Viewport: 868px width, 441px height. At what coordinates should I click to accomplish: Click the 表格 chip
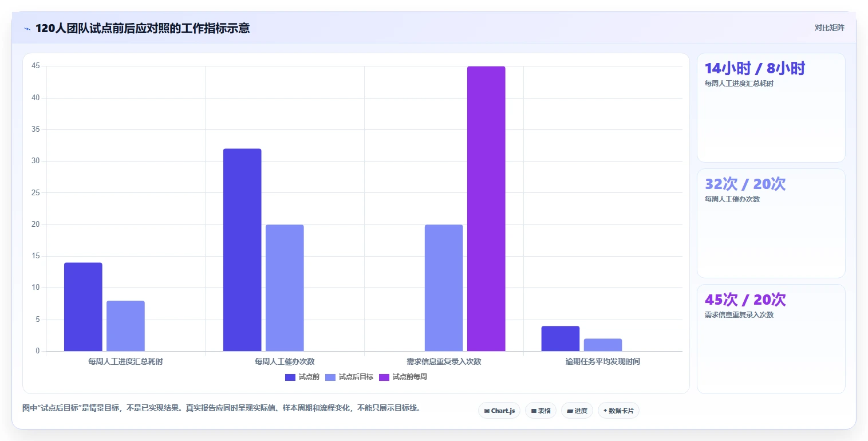540,411
